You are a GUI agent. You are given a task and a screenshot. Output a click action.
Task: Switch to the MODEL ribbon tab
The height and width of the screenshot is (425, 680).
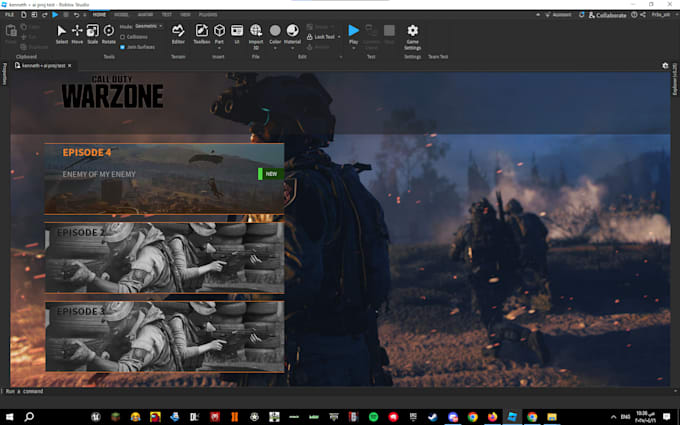[121, 15]
